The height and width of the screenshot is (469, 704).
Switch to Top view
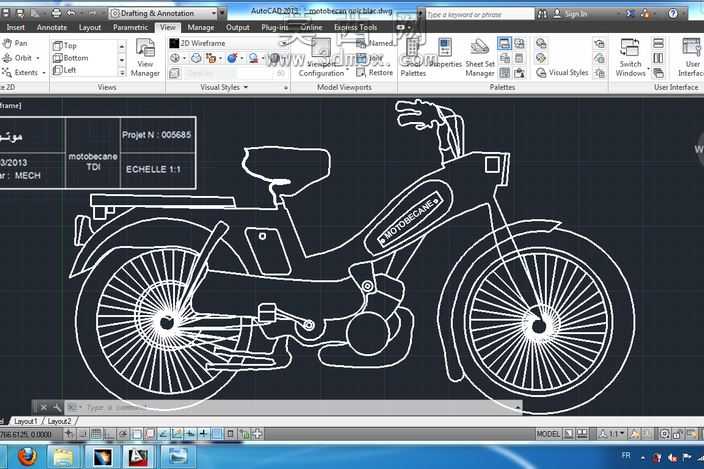coord(65,45)
